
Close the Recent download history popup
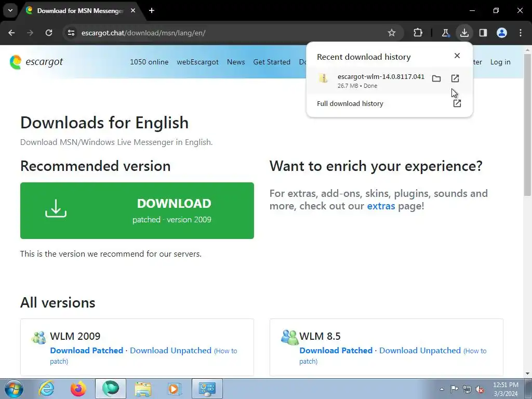coord(457,56)
